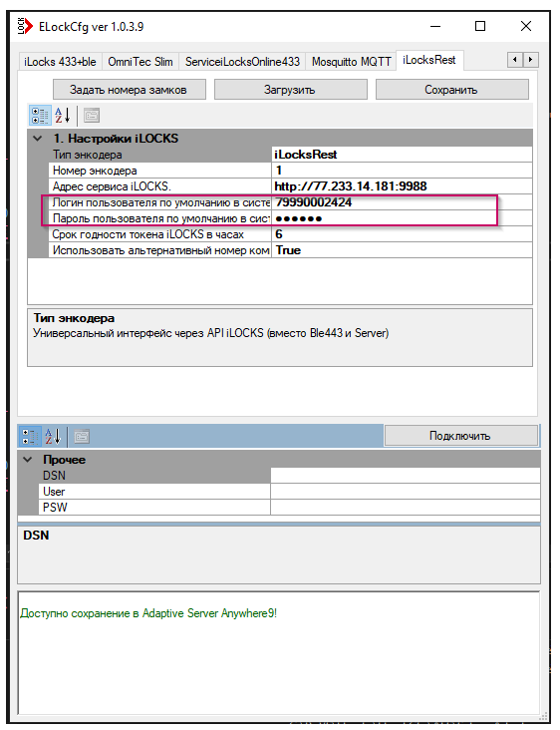Click the 'Загрузить' button

290,90
